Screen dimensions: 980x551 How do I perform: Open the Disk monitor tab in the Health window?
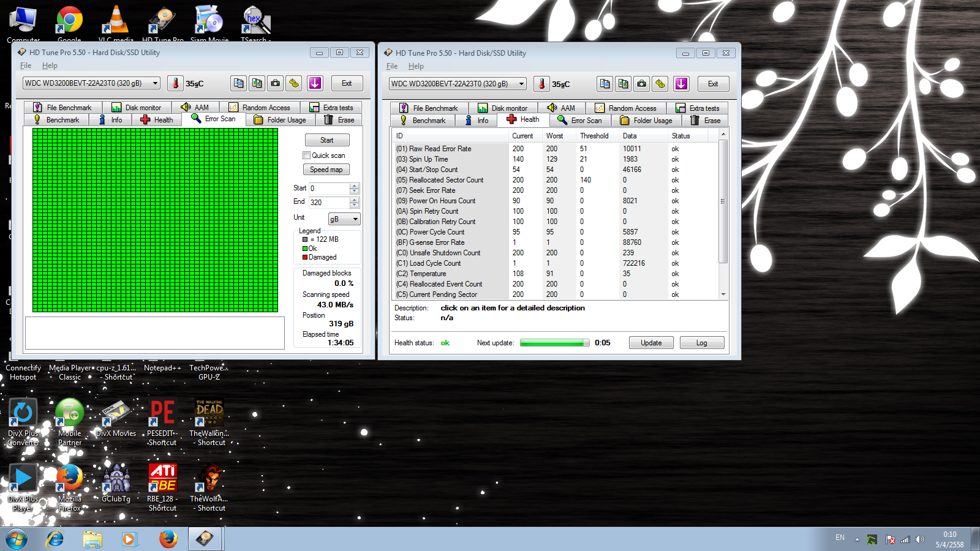(502, 108)
